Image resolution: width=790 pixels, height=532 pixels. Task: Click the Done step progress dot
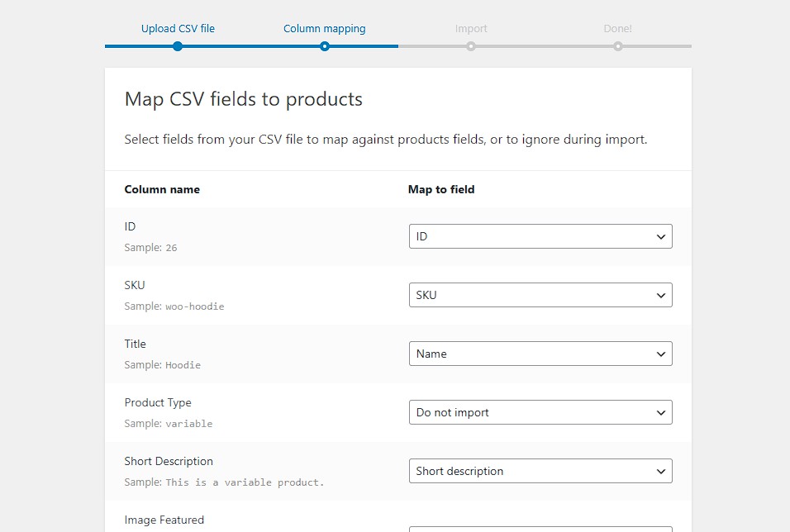(617, 46)
